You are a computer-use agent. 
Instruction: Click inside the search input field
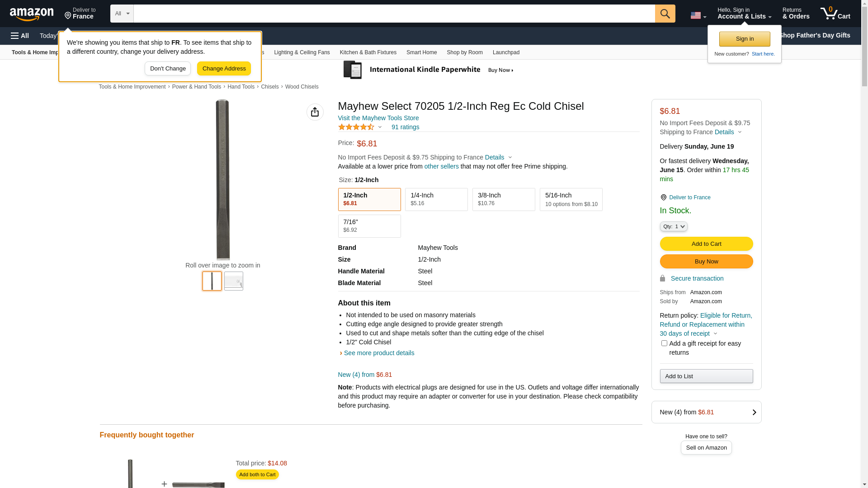pos(394,14)
